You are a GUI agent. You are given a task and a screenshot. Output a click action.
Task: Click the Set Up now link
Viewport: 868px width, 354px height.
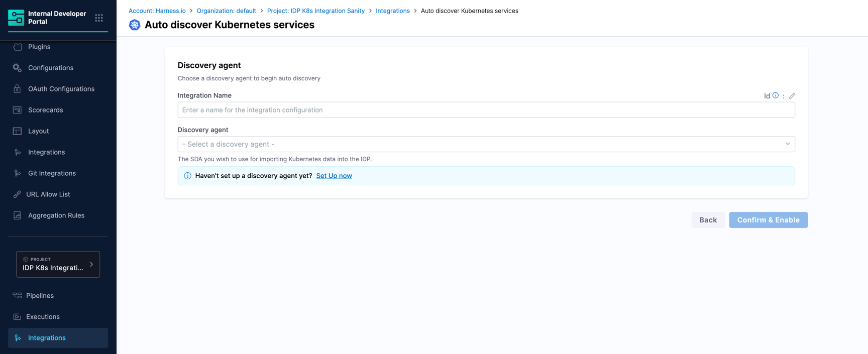[334, 176]
